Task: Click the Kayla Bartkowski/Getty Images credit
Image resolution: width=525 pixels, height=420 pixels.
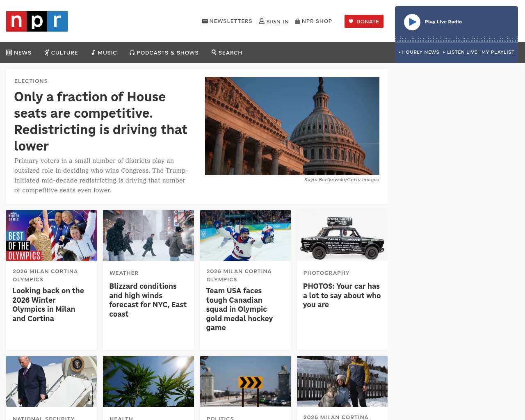Action: (342, 180)
